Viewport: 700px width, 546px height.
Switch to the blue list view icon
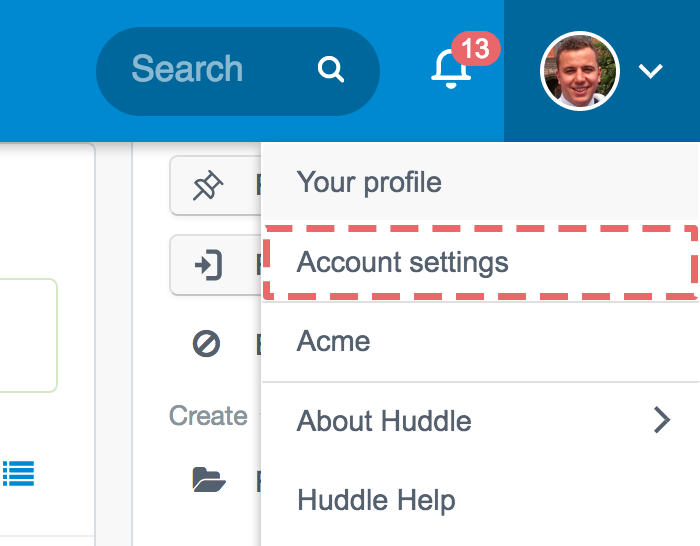point(18,473)
